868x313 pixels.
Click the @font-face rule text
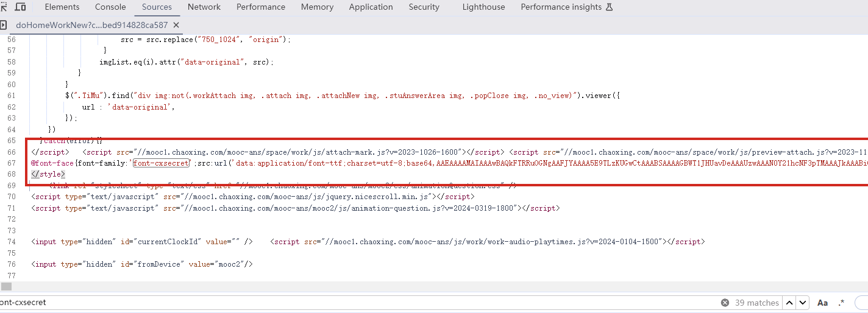click(52, 163)
